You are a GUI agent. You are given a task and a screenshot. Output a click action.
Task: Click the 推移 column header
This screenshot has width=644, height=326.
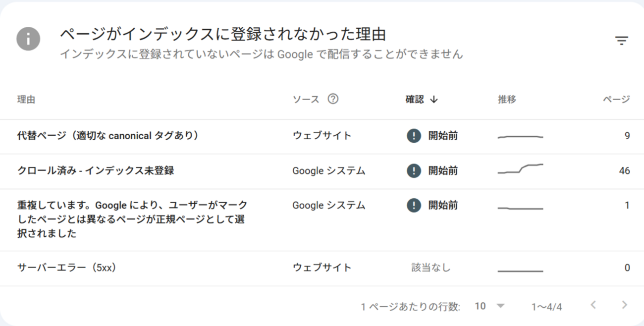(507, 100)
